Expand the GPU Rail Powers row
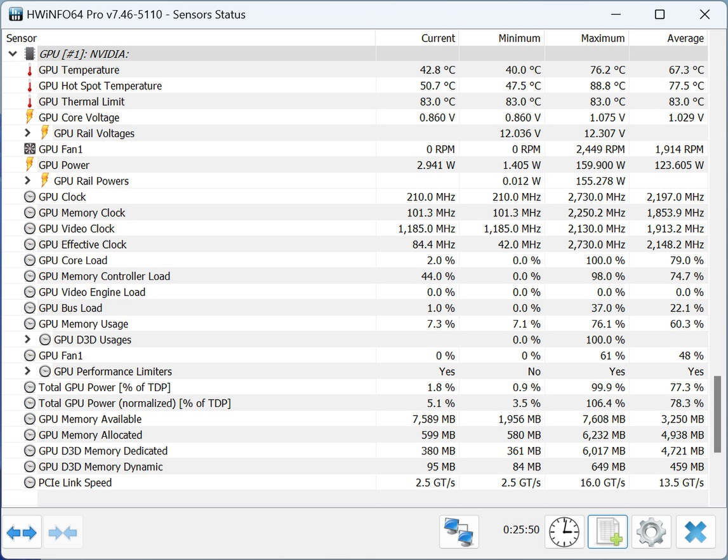The image size is (728, 560). pyautogui.click(x=28, y=180)
